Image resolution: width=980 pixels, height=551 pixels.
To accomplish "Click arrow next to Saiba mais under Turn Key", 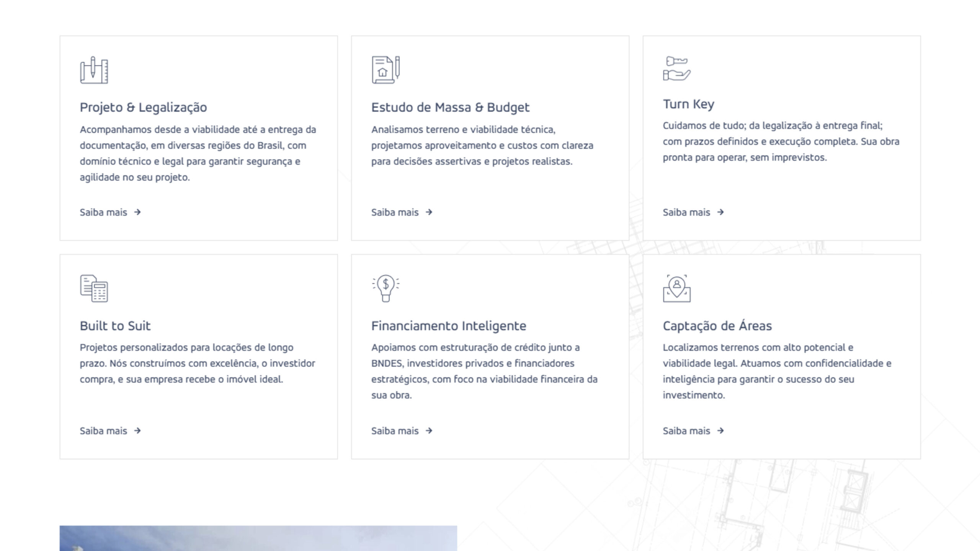I will [x=720, y=212].
